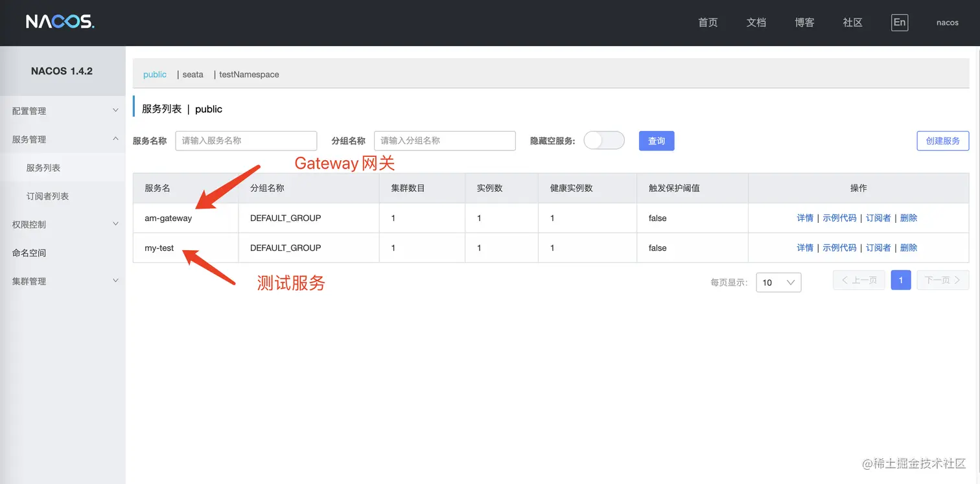Focus the 服务名称 input field
This screenshot has width=980, height=484.
point(246,141)
